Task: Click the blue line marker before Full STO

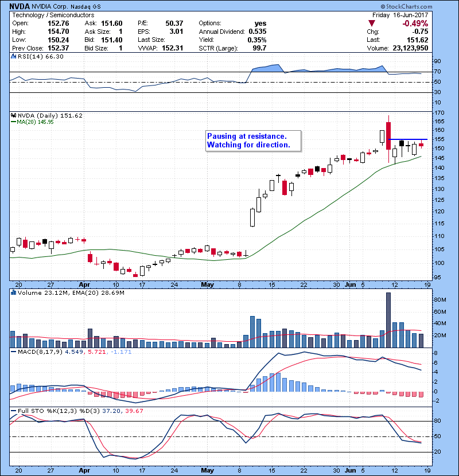Action: click(x=13, y=411)
